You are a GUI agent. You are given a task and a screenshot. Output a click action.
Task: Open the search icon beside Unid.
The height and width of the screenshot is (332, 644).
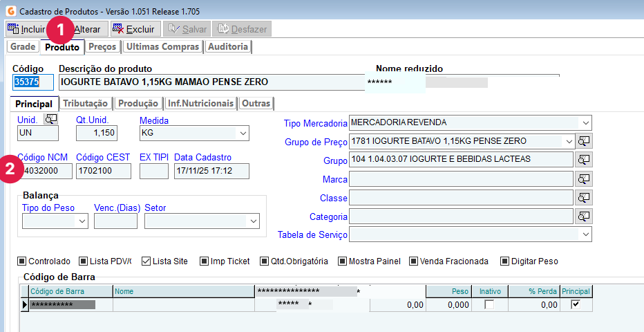click(x=51, y=119)
